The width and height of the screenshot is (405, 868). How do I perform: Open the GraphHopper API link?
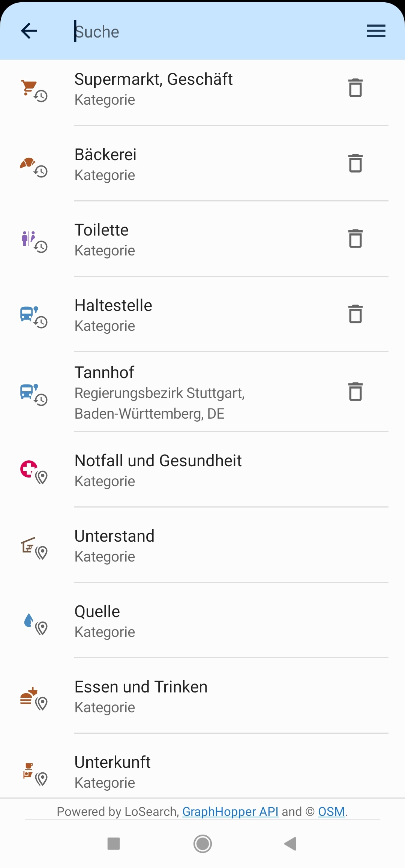point(230,812)
